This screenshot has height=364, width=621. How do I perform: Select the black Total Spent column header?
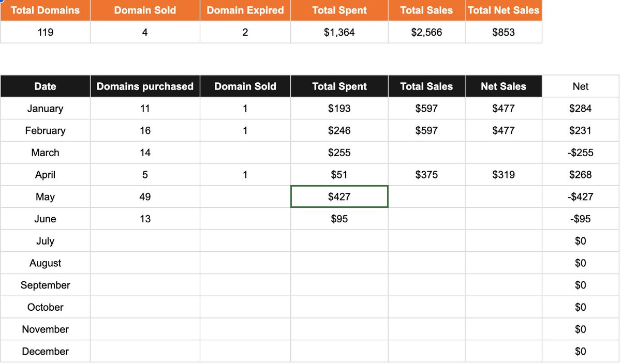(339, 86)
